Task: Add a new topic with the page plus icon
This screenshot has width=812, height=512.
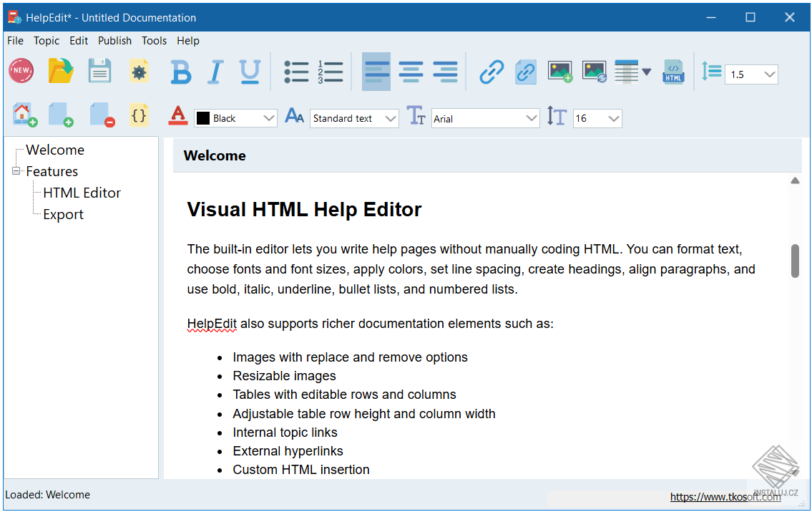Action: [x=61, y=115]
